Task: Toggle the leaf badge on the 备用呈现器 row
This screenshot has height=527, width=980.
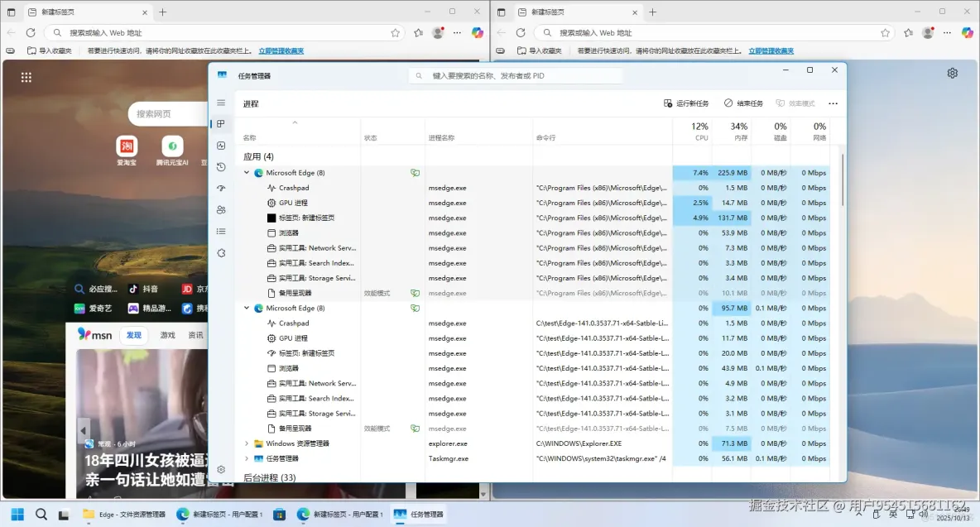Action: point(415,293)
